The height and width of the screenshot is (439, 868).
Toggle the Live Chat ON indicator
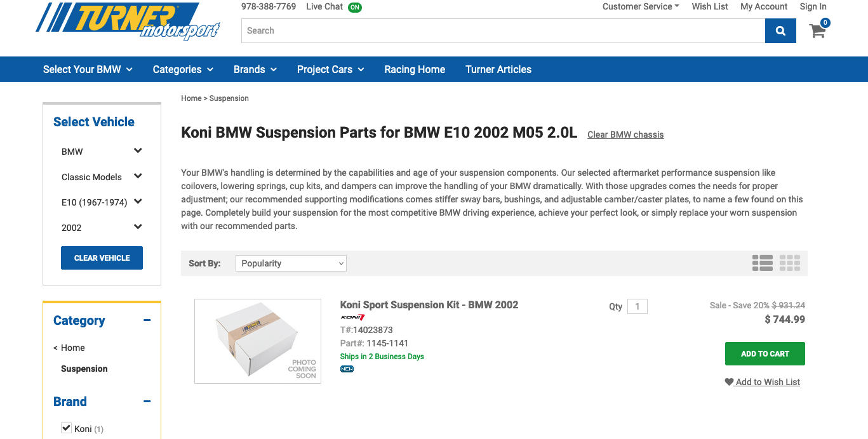tap(355, 7)
